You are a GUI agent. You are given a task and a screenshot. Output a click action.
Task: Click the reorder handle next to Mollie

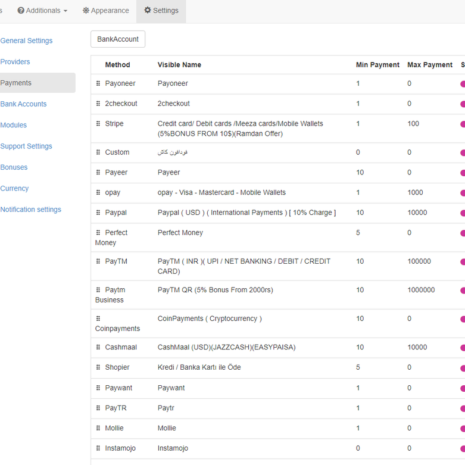(x=98, y=428)
